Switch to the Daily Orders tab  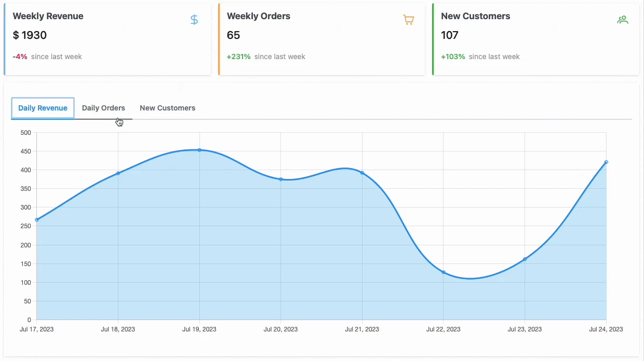coord(103,108)
